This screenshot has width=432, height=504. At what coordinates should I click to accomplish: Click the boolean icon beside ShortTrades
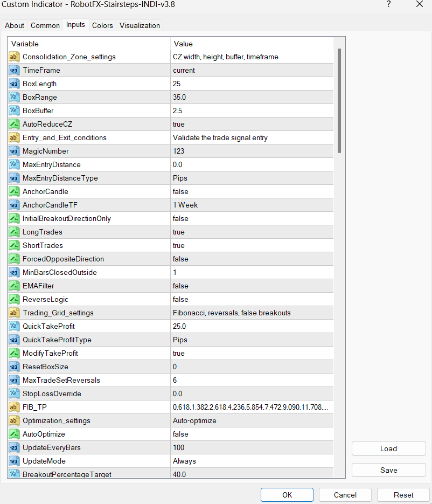pyautogui.click(x=14, y=246)
